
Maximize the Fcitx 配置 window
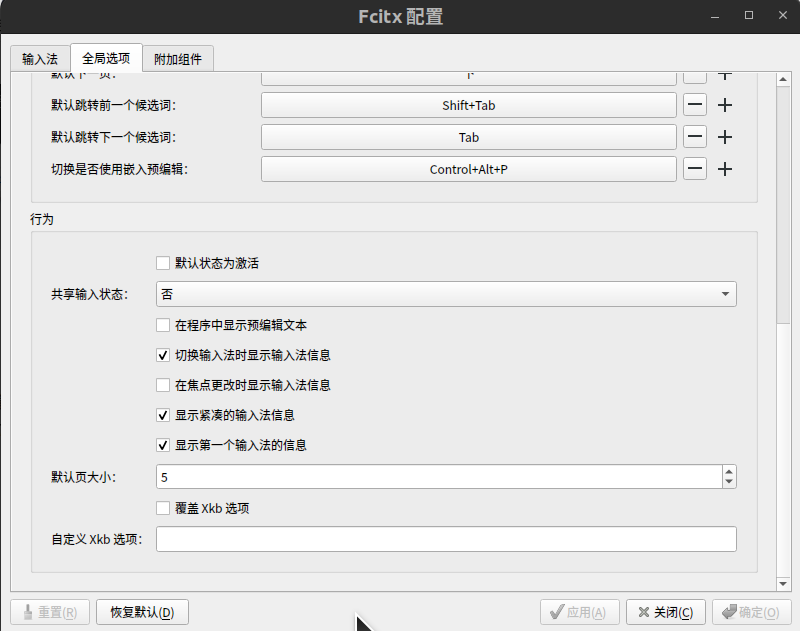coord(748,15)
